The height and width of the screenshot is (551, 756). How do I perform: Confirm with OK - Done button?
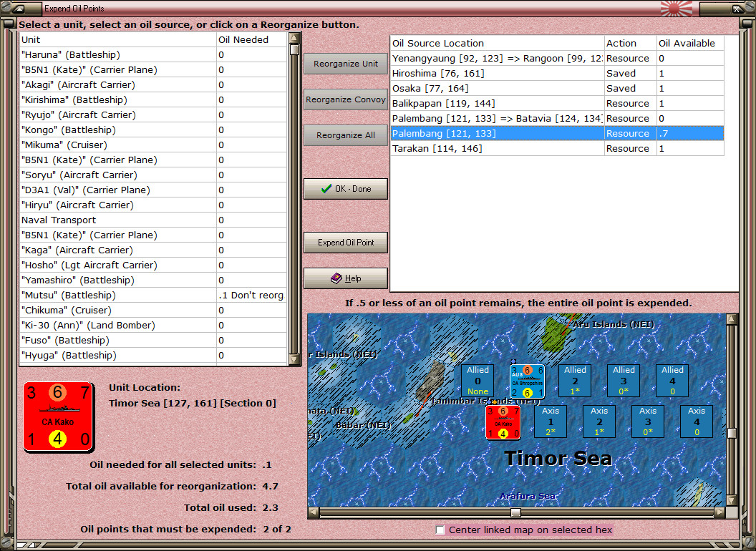[x=346, y=189]
